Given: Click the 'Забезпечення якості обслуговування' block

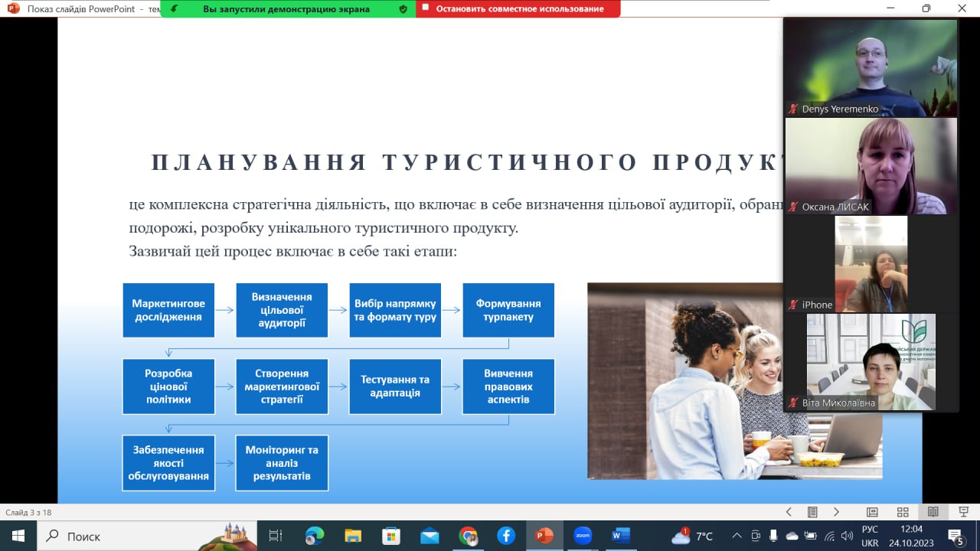Looking at the screenshot, I should [x=168, y=463].
